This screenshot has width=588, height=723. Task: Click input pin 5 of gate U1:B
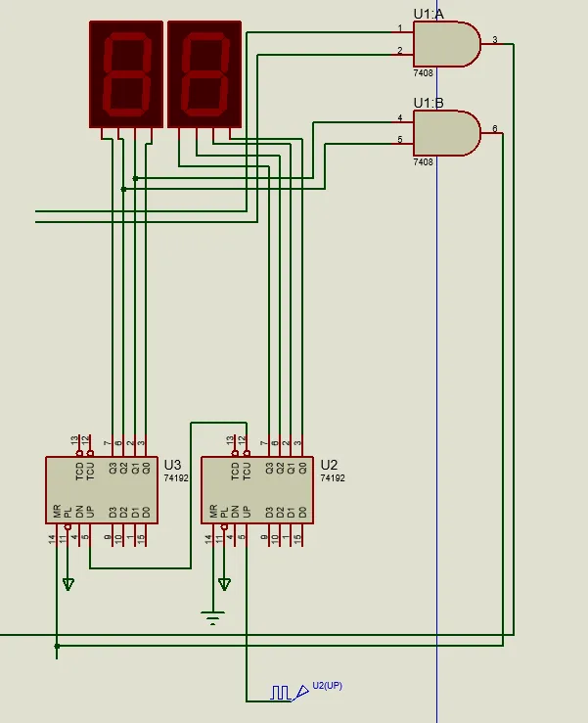point(403,144)
